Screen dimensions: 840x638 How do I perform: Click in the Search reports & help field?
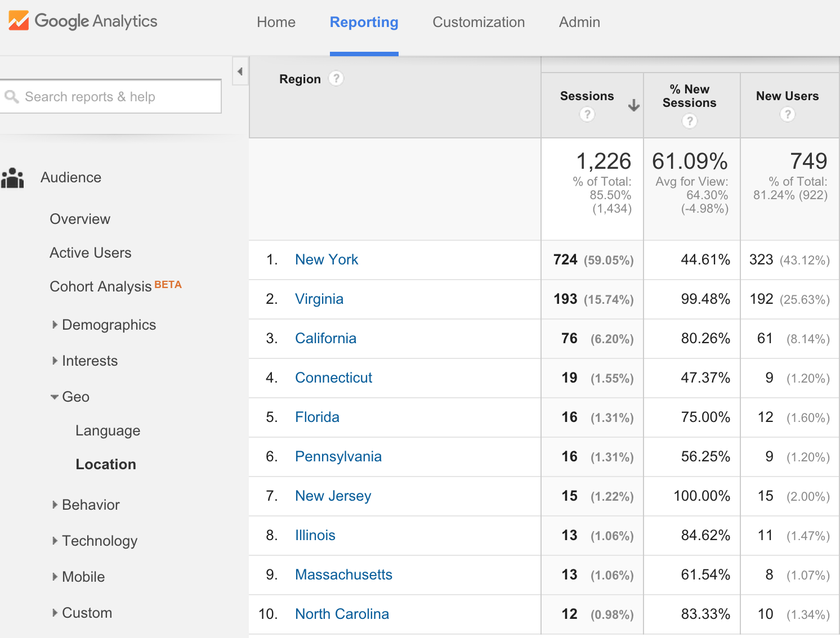click(110, 97)
